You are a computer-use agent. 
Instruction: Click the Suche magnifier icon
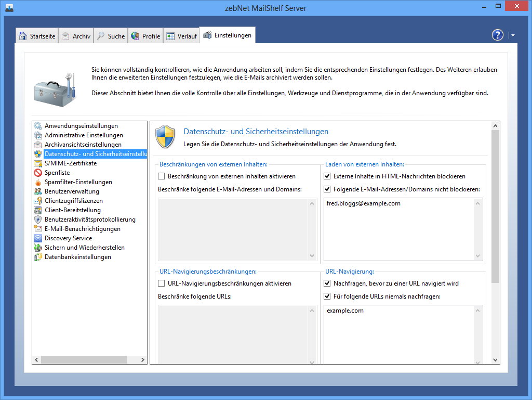[x=101, y=36]
